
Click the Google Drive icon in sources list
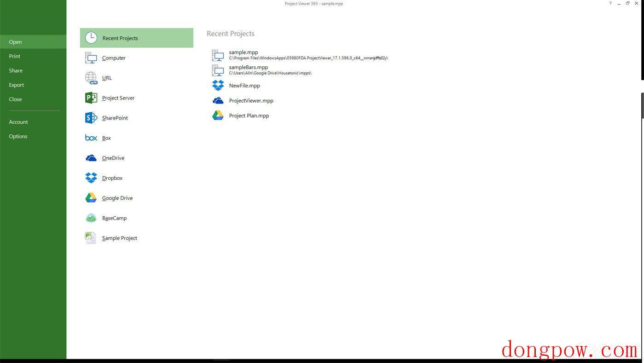(x=91, y=198)
